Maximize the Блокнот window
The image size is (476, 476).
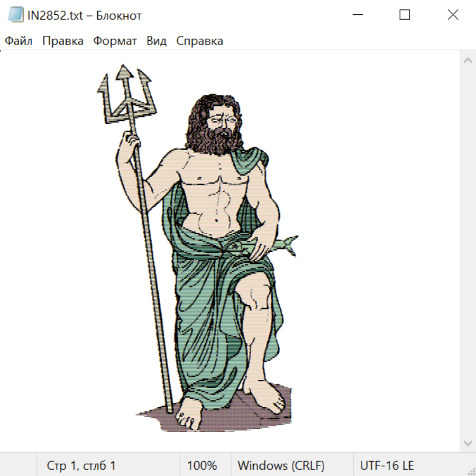(x=405, y=15)
